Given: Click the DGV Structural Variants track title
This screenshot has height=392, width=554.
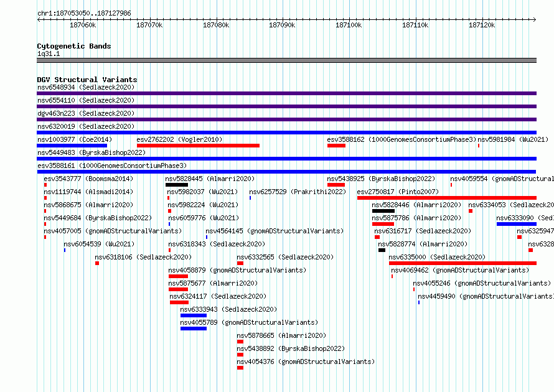Looking at the screenshot, I should pyautogui.click(x=87, y=80).
